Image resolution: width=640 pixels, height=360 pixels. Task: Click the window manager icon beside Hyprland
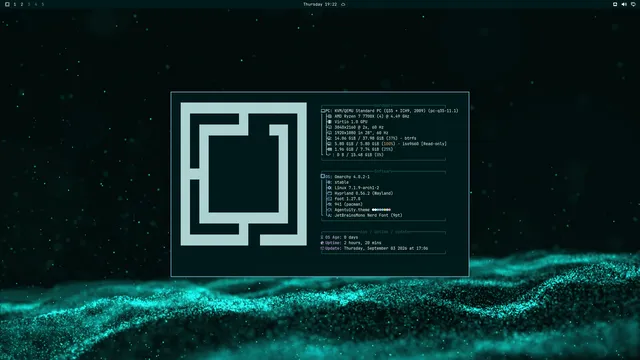[329, 193]
